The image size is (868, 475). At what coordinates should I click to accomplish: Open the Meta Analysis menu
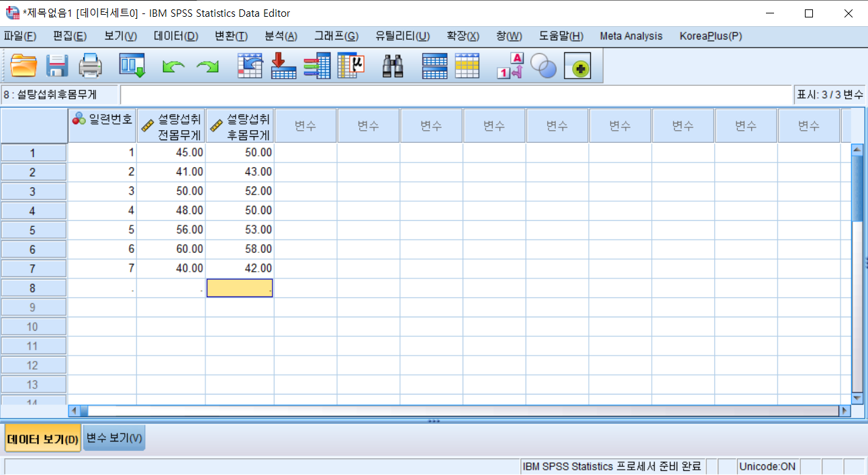click(631, 36)
